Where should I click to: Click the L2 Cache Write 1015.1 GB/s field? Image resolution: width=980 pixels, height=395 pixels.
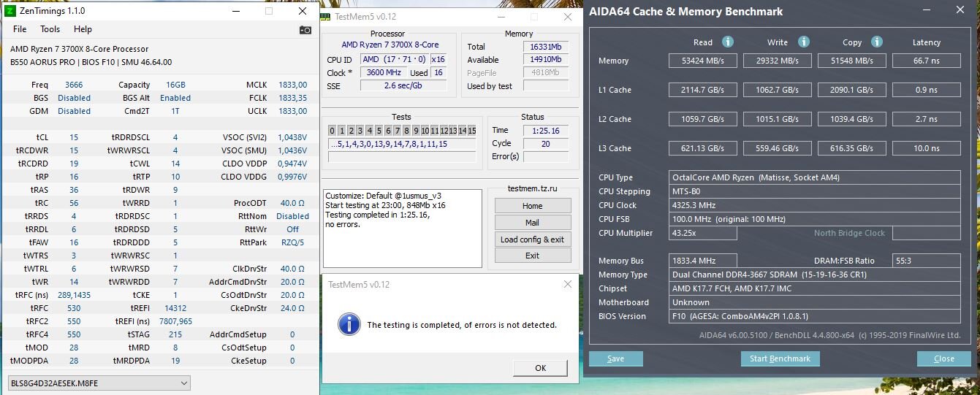coord(778,119)
